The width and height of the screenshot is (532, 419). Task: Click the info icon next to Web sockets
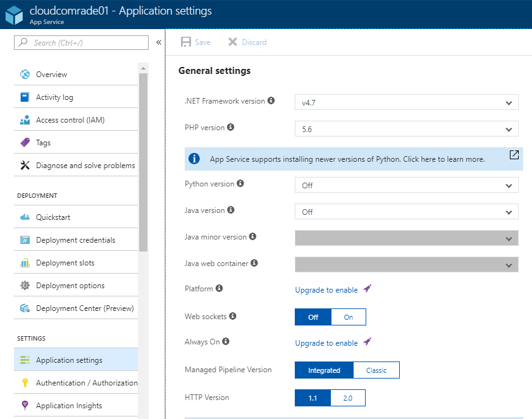232,316
